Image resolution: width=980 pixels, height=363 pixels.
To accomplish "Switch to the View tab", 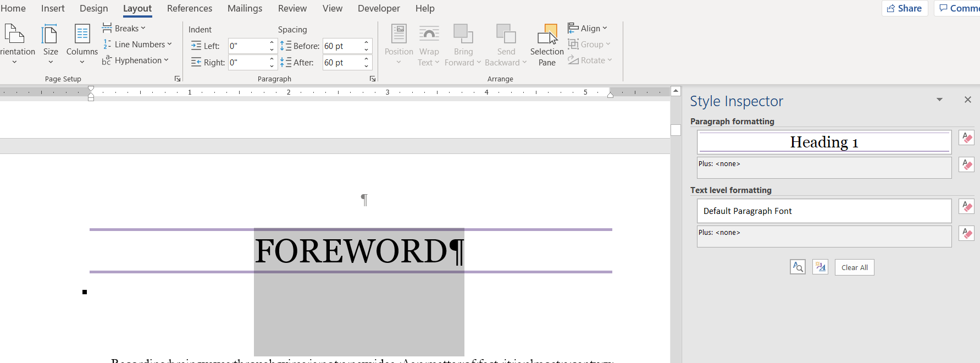I will coord(333,8).
